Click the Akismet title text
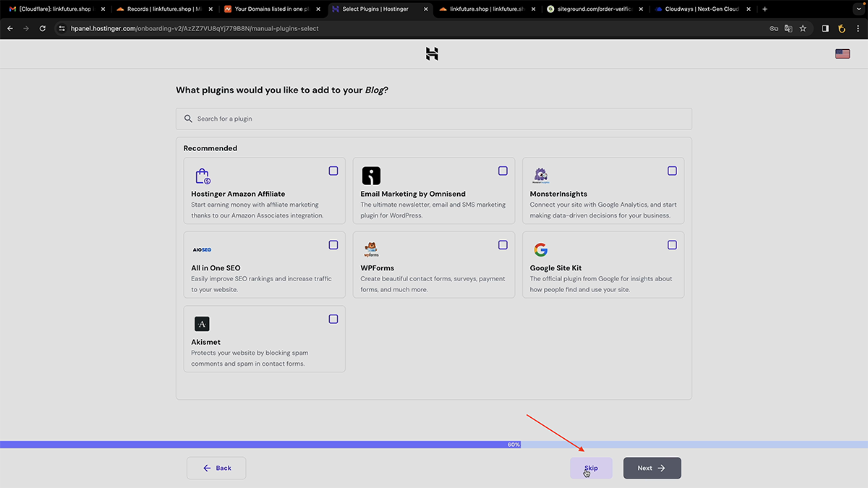This screenshot has width=868, height=488. 205,342
